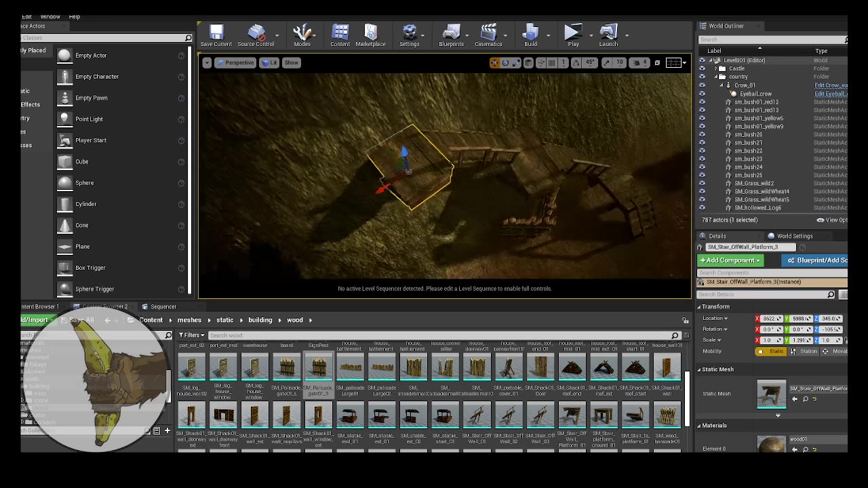Open the Blueprints toolbar icon
Viewport: 868px width, 488px height.
[x=451, y=35]
